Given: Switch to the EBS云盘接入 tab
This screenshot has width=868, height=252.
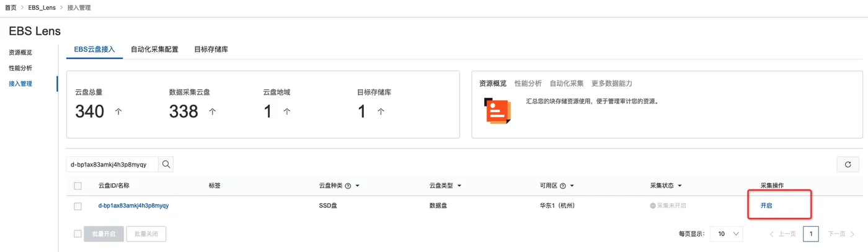Looking at the screenshot, I should pyautogui.click(x=95, y=49).
